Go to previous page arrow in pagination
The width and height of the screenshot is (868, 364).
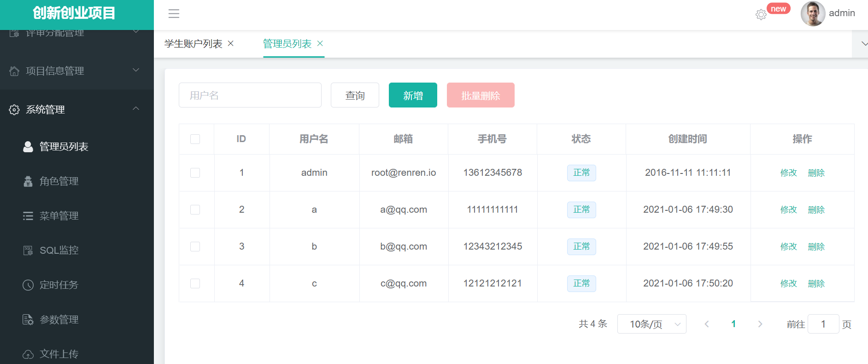(x=707, y=324)
